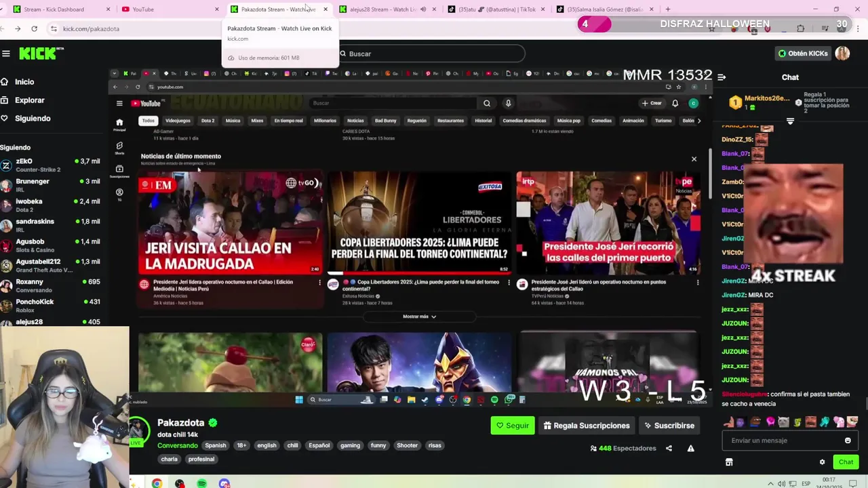Open Agusbob channel in followed list

coord(51,245)
